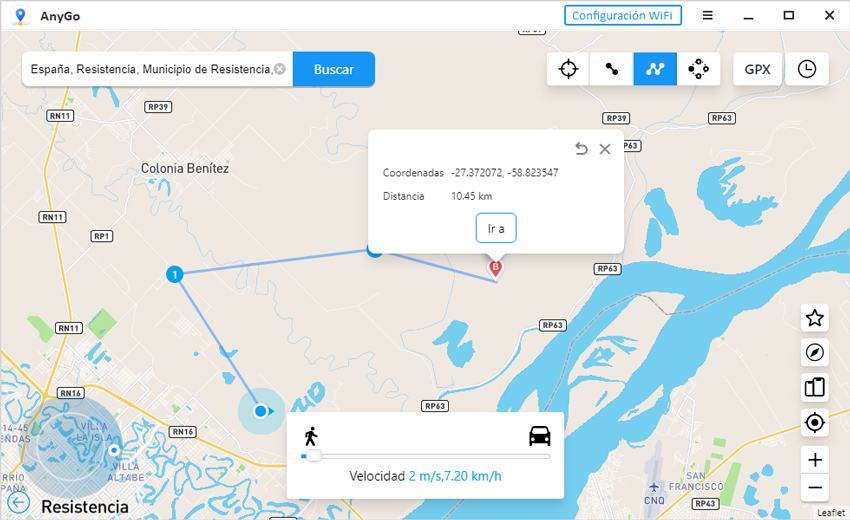Select multi-spot route mode icon
Screen dimensions: 850x520
tap(655, 69)
